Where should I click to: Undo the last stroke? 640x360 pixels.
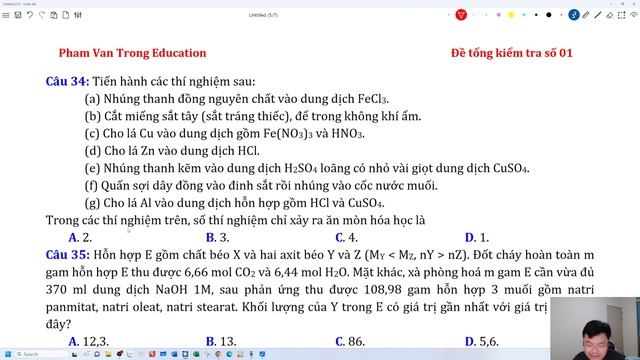pyautogui.click(x=30, y=15)
